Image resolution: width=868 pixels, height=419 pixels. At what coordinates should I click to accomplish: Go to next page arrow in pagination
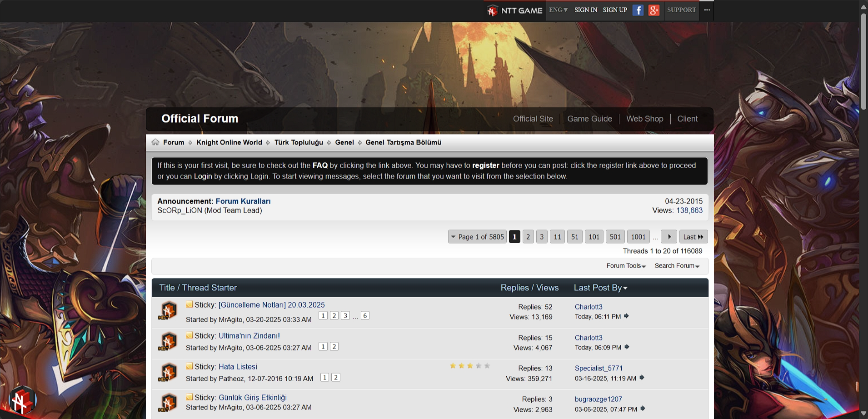669,237
